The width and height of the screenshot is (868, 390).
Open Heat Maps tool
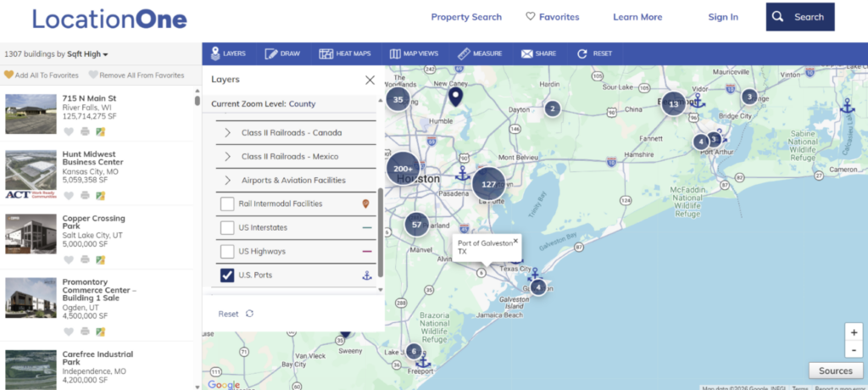pyautogui.click(x=345, y=53)
